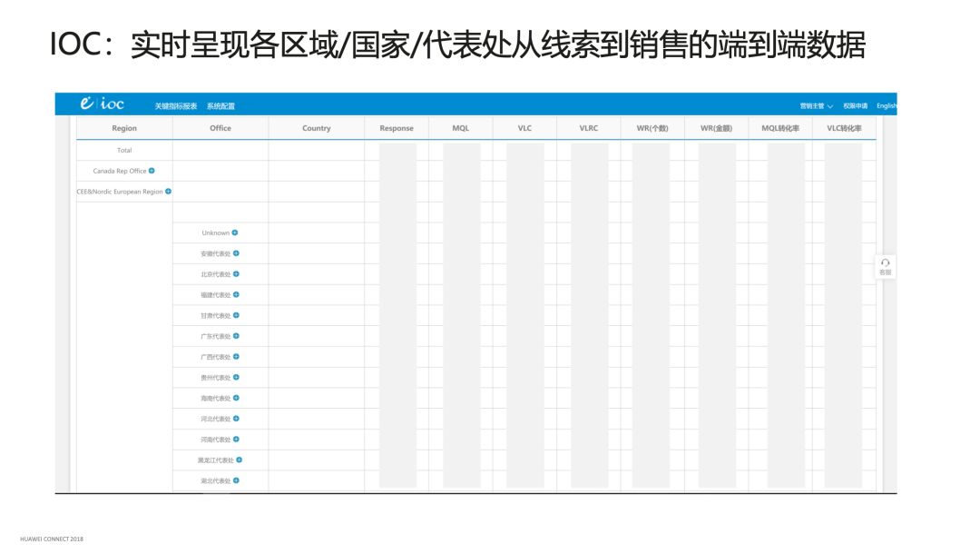Click the VLC column header
The width and height of the screenshot is (980, 554).
click(524, 128)
